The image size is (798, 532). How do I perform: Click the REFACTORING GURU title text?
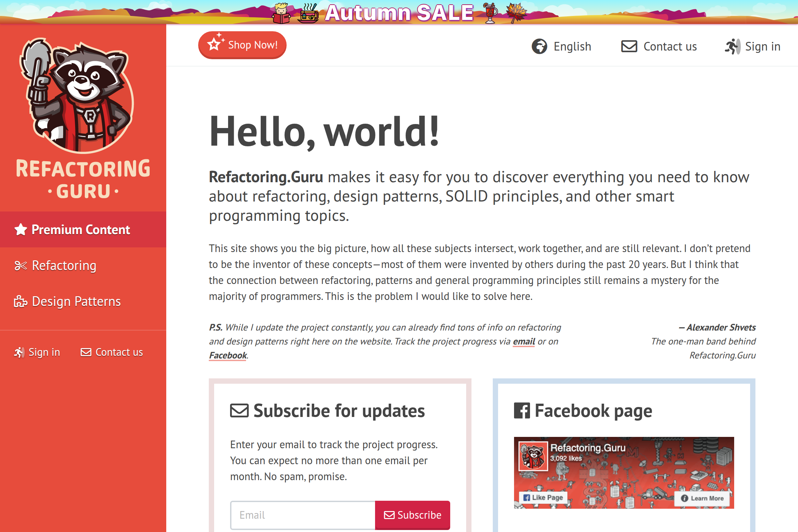point(83,179)
